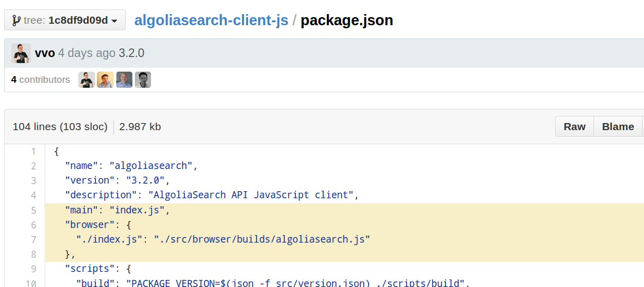This screenshot has width=644, height=287.
Task: Select highlighted line number 5
Action: [33, 210]
